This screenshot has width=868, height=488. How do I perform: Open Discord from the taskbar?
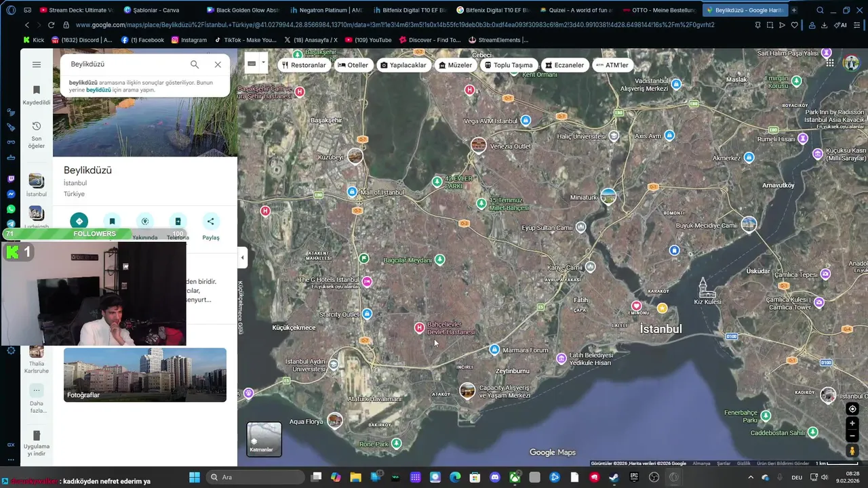[494, 477]
